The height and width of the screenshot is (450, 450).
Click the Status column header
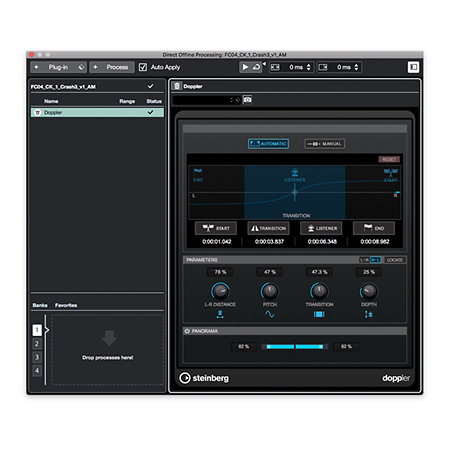(x=154, y=101)
